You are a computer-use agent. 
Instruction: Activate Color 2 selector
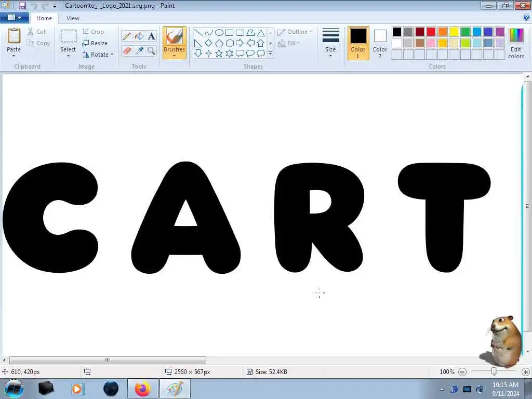[x=380, y=43]
